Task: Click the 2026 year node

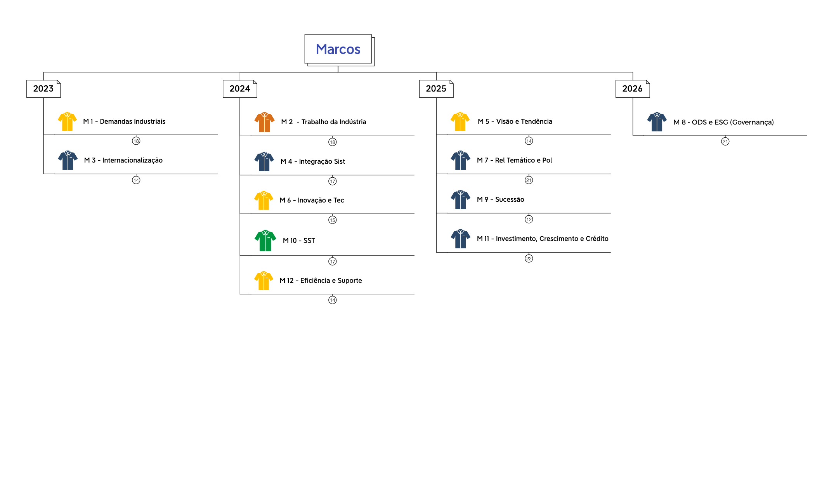Action: tap(633, 89)
